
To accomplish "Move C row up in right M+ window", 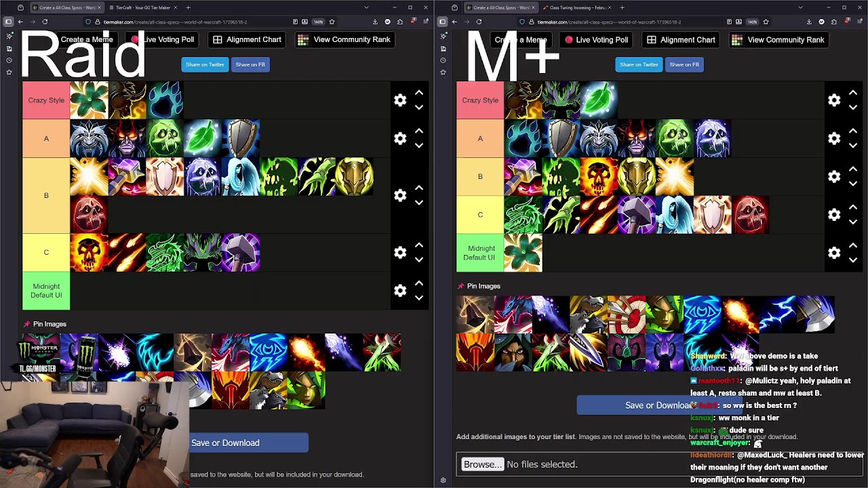I will point(853,207).
